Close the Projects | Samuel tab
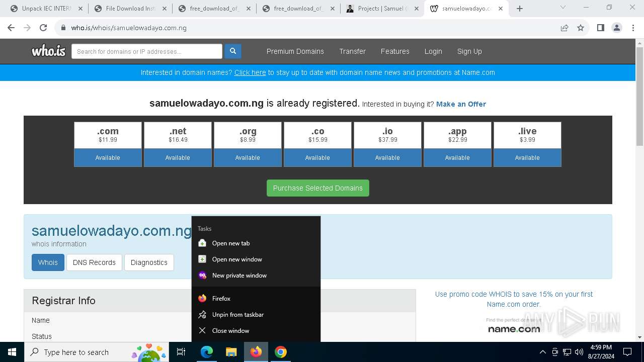 point(416,9)
